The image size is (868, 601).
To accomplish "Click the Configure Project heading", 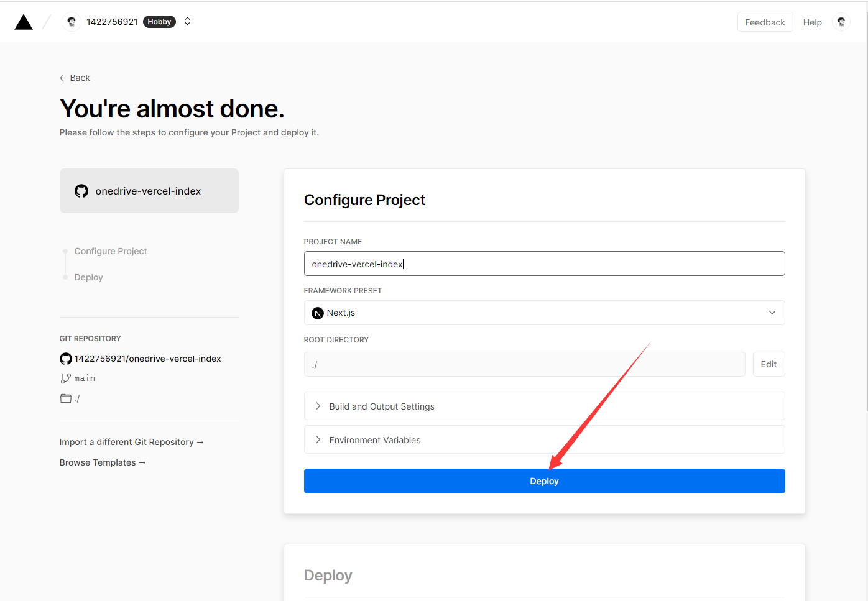I will (364, 200).
